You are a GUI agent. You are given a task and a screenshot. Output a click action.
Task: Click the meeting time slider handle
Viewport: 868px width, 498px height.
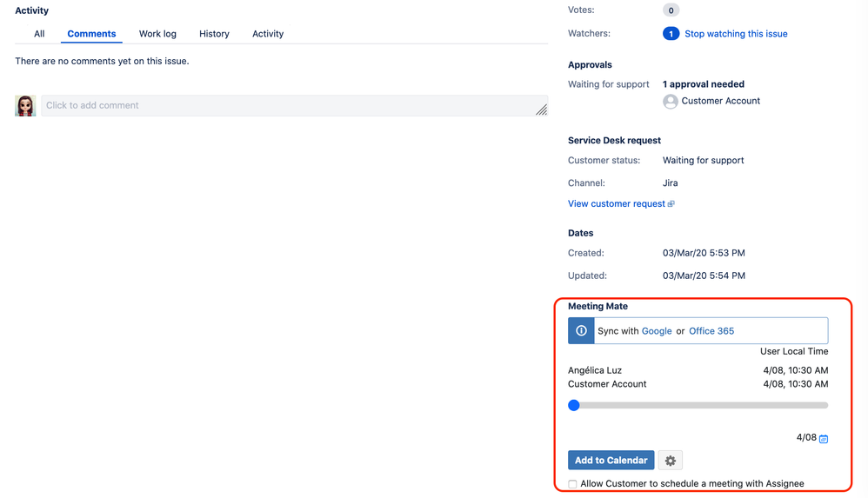(574, 406)
